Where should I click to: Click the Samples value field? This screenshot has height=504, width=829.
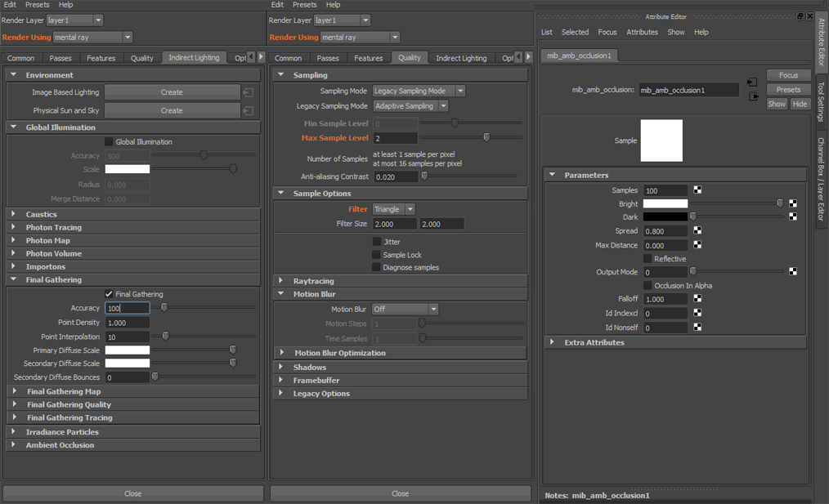click(x=665, y=190)
